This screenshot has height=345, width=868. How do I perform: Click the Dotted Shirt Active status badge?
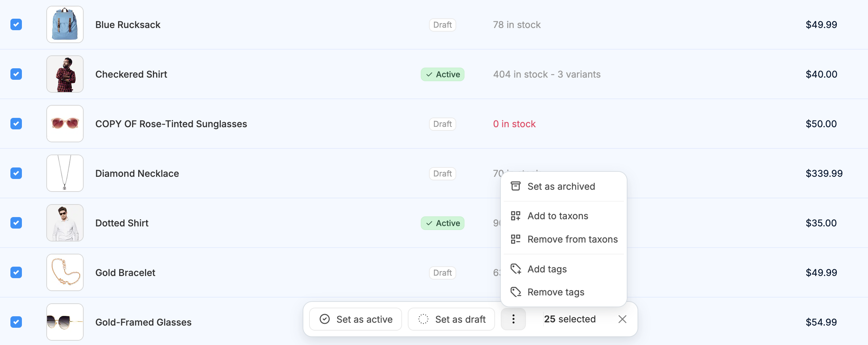tap(443, 223)
